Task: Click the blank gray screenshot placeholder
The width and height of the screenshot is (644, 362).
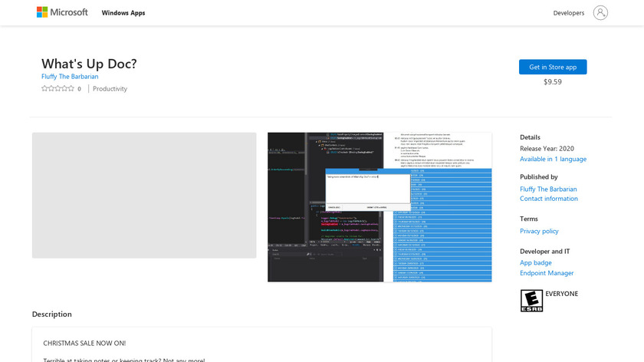Action: pos(144,196)
